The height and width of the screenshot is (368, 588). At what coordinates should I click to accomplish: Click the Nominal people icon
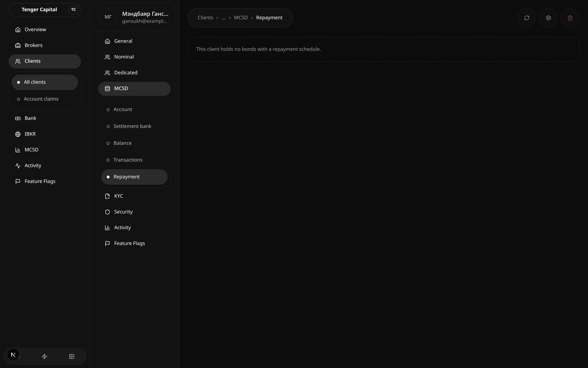click(107, 57)
